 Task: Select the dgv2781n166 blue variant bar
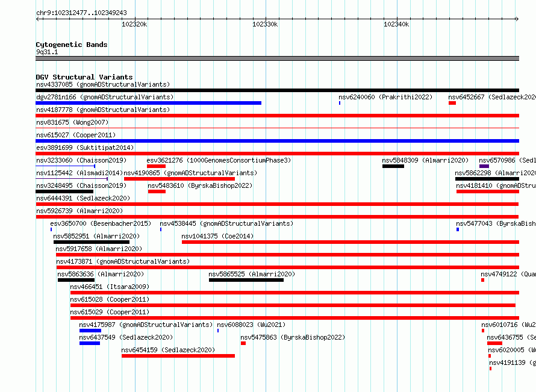[148, 103]
